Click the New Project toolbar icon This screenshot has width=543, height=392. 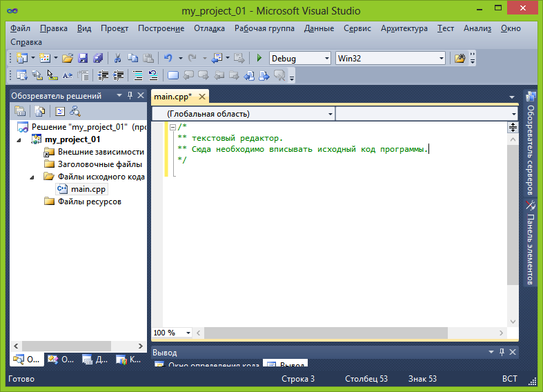(22, 58)
